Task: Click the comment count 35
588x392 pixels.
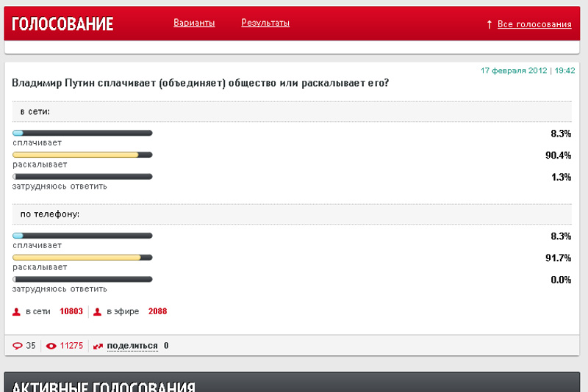Action: pos(31,346)
